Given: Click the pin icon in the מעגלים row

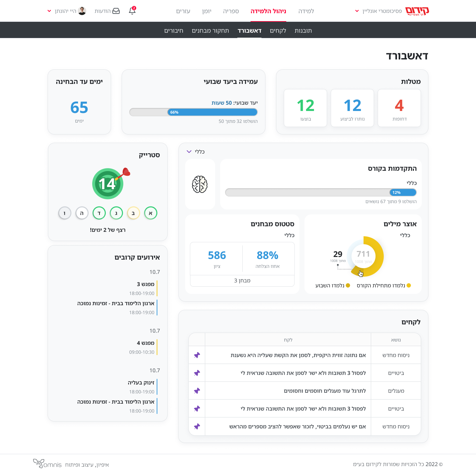Looking at the screenshot, I should (197, 391).
